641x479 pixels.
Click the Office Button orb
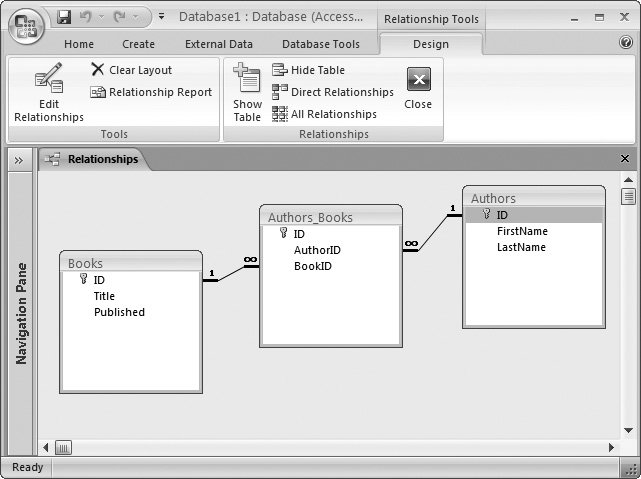[x=26, y=26]
